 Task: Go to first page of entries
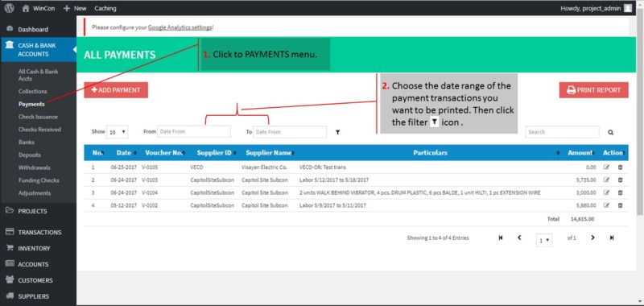click(500, 238)
